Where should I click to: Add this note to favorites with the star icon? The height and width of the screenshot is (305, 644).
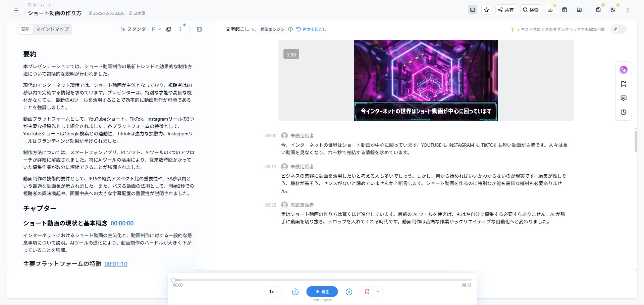[486, 10]
